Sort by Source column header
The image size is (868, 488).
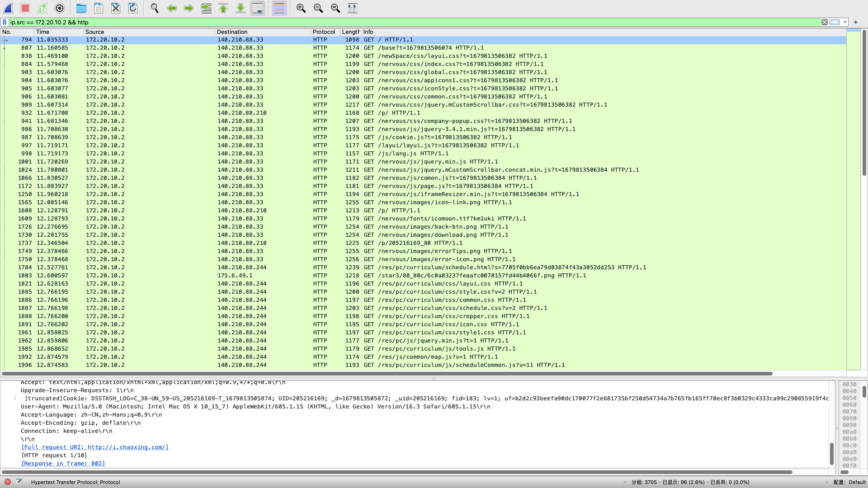[149, 32]
